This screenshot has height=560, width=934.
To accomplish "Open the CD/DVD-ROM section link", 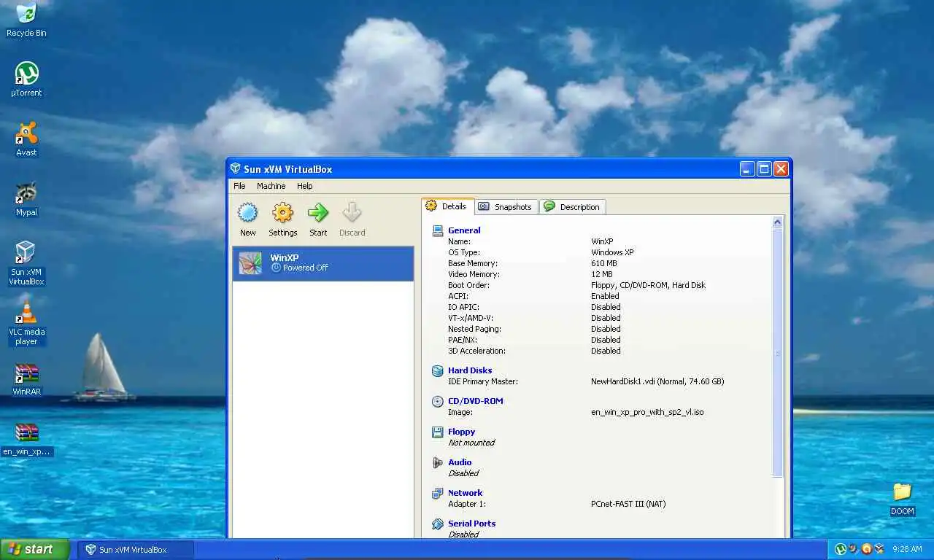I will click(476, 401).
